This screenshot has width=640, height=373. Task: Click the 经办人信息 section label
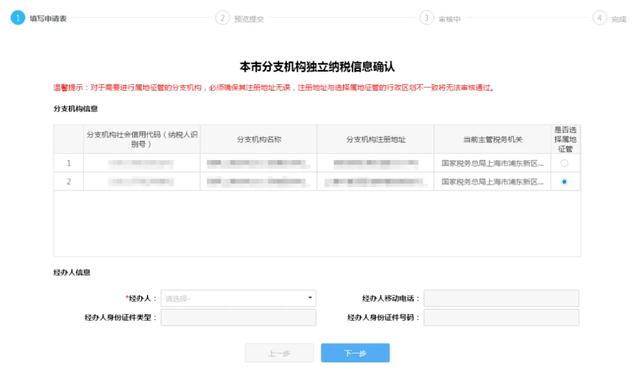(72, 272)
